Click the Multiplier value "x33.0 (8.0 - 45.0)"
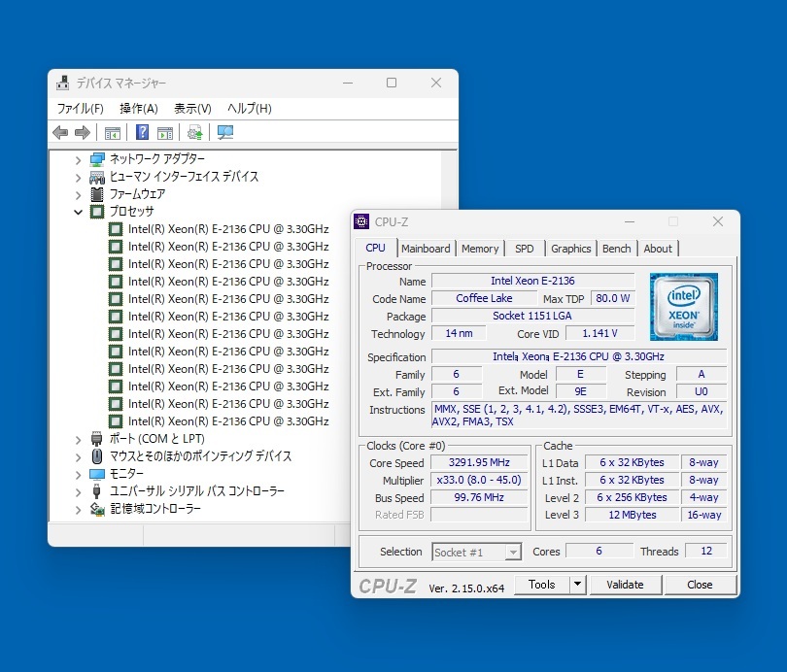The image size is (787, 672). point(479,480)
